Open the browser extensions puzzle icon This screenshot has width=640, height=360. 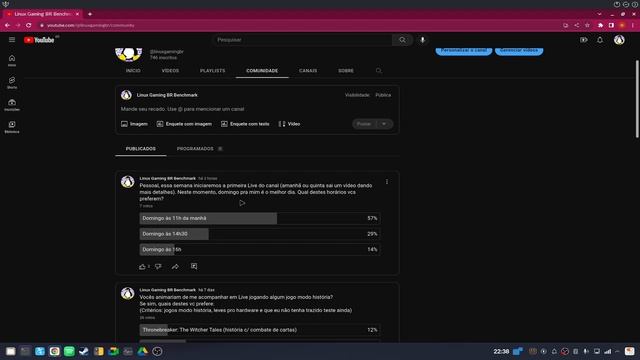point(600,25)
